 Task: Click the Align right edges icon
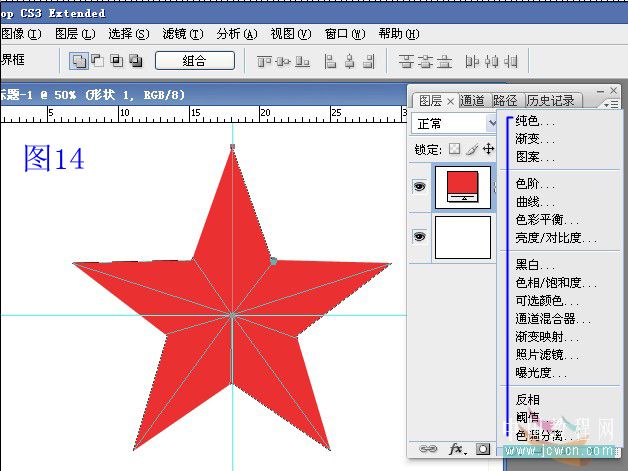(x=369, y=62)
